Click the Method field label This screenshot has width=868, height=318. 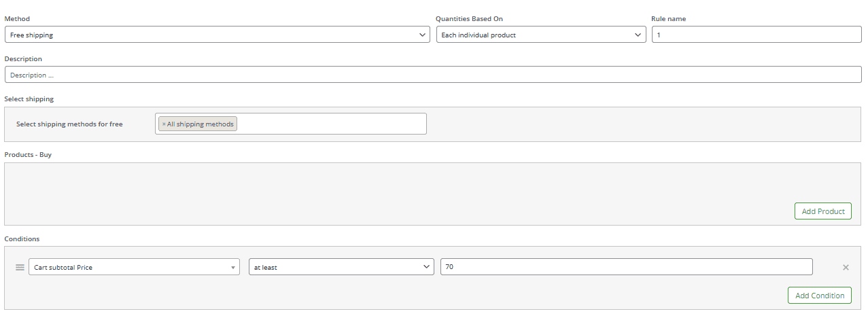click(17, 19)
